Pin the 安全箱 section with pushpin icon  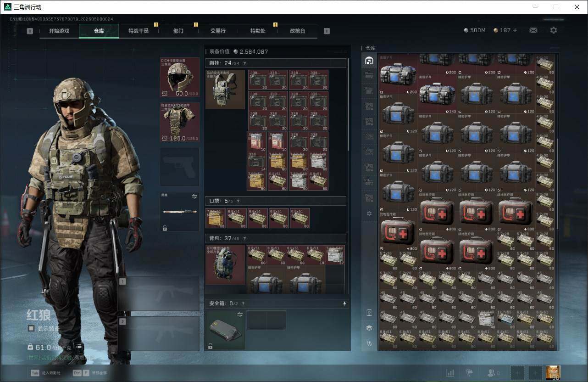point(344,303)
